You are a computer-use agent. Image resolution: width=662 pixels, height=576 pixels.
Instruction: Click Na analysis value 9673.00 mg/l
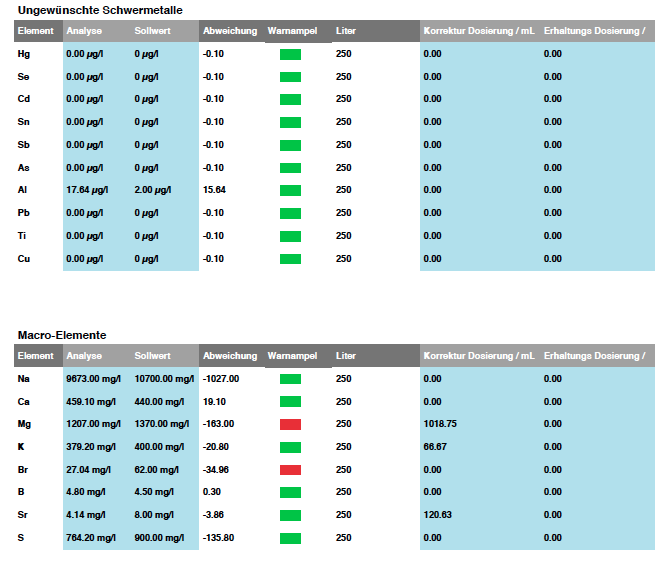[93, 379]
